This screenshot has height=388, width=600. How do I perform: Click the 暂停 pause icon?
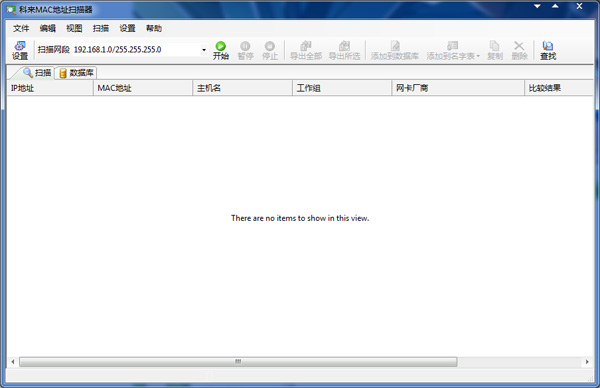click(x=245, y=51)
